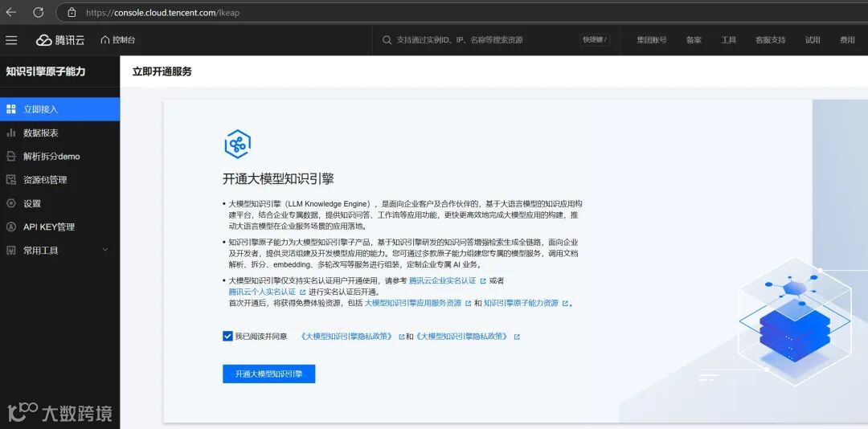Open 设置 in the sidebar

59,203
